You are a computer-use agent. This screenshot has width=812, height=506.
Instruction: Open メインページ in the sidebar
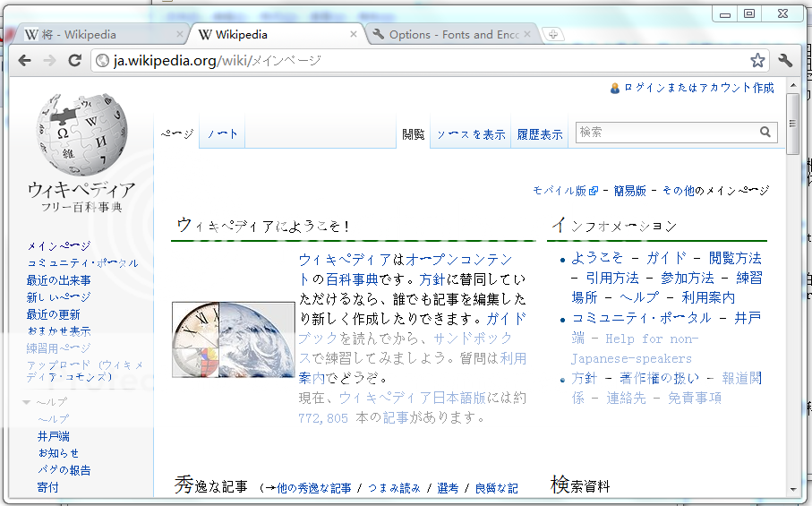click(x=58, y=246)
